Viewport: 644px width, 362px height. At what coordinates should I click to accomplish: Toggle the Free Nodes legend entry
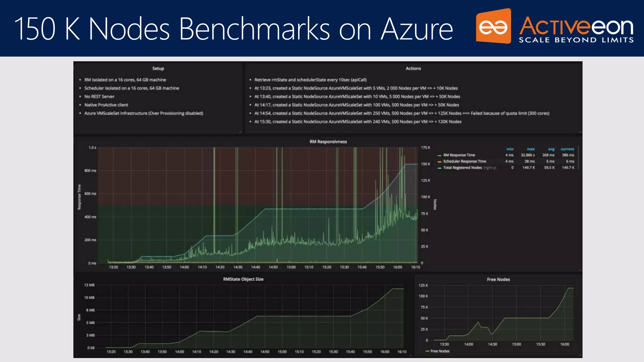click(x=440, y=351)
